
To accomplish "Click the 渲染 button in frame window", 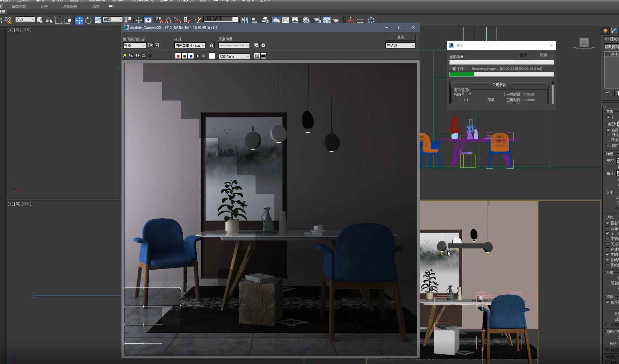I will point(400,37).
